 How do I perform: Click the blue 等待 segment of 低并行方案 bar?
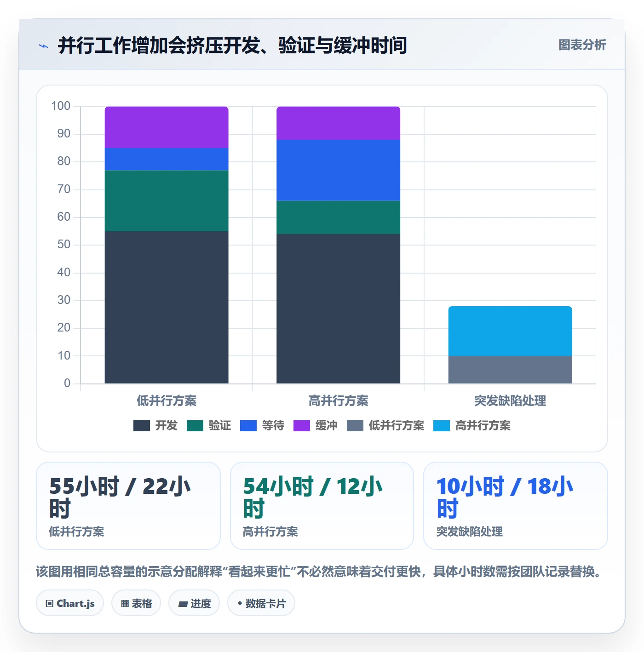point(167,159)
